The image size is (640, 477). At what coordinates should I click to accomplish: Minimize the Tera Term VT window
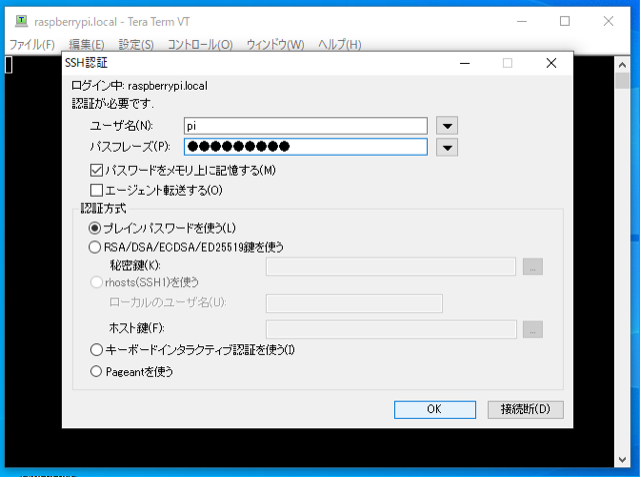coord(522,21)
